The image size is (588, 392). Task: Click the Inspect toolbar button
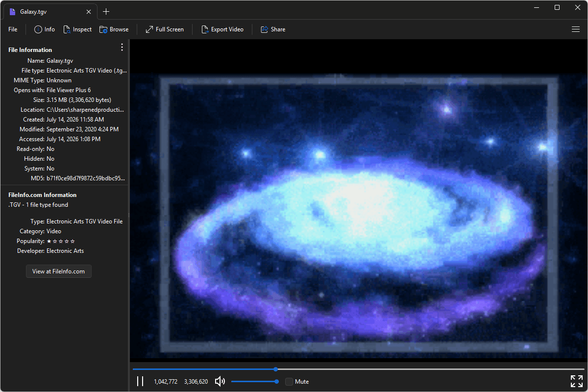pyautogui.click(x=77, y=29)
